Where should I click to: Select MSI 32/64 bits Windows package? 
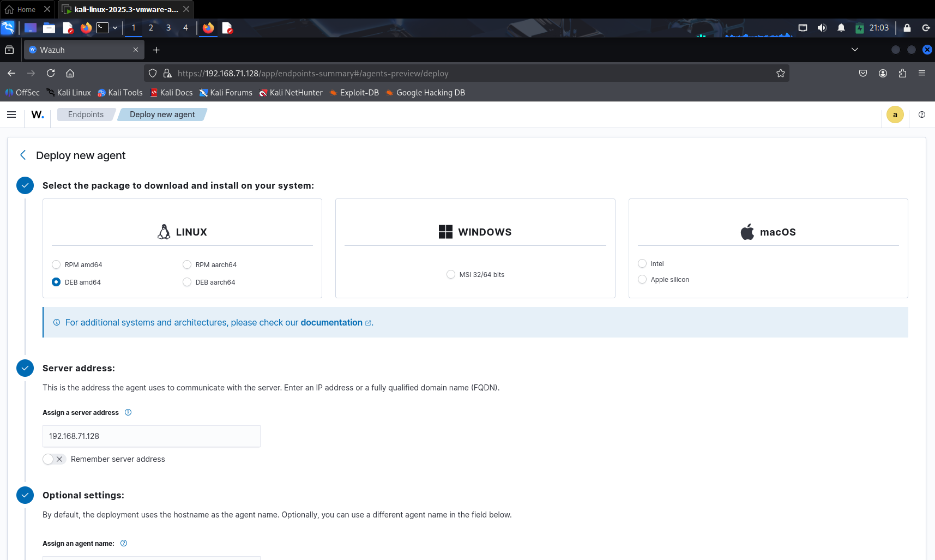451,274
